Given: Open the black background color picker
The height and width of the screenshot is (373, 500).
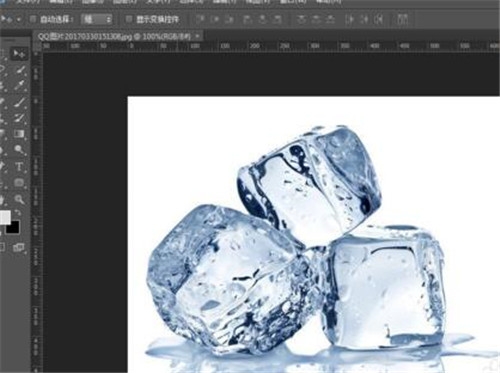Looking at the screenshot, I should [13, 227].
